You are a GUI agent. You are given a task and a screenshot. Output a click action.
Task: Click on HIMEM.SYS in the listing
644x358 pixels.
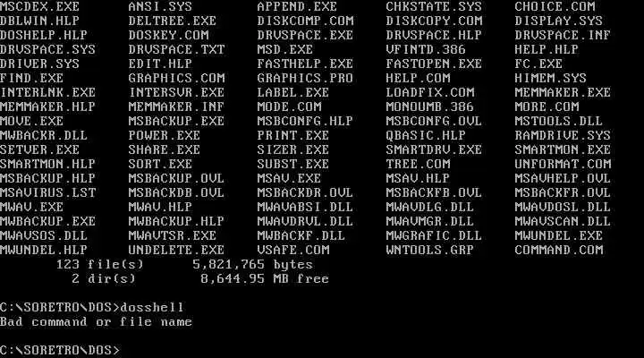click(x=550, y=78)
